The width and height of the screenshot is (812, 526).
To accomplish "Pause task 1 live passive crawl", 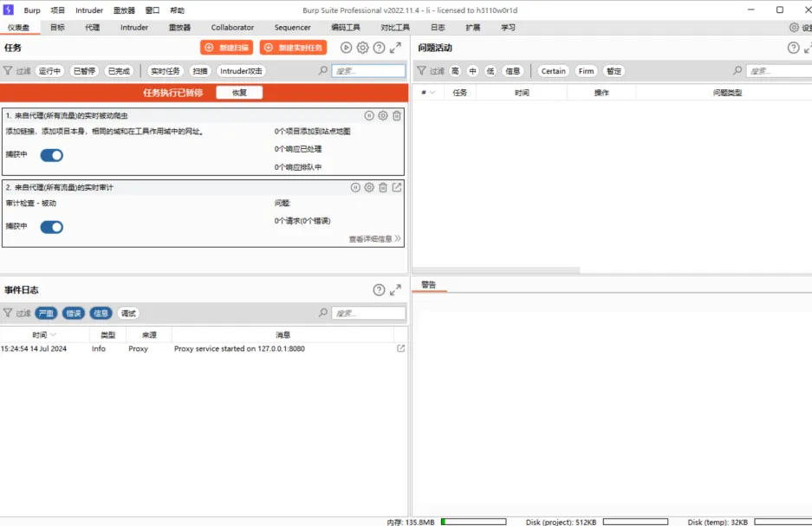I will [x=369, y=116].
